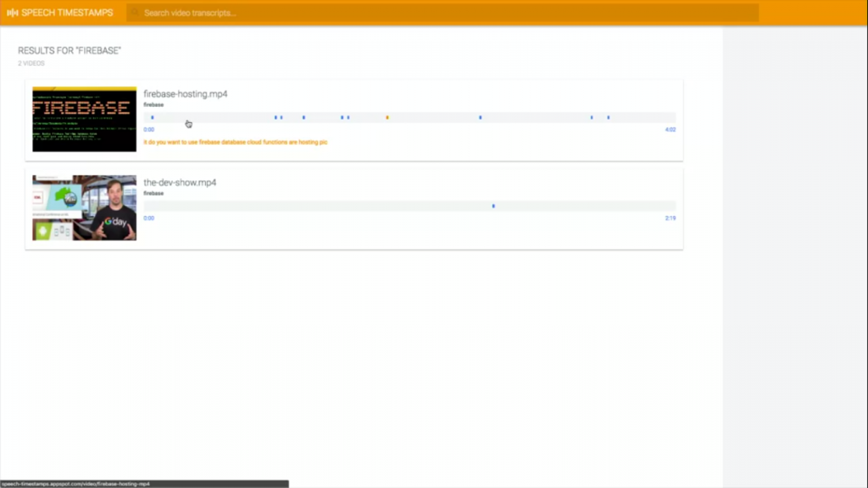
Task: Open the firebase-hosting.mp4 title link
Action: click(186, 94)
